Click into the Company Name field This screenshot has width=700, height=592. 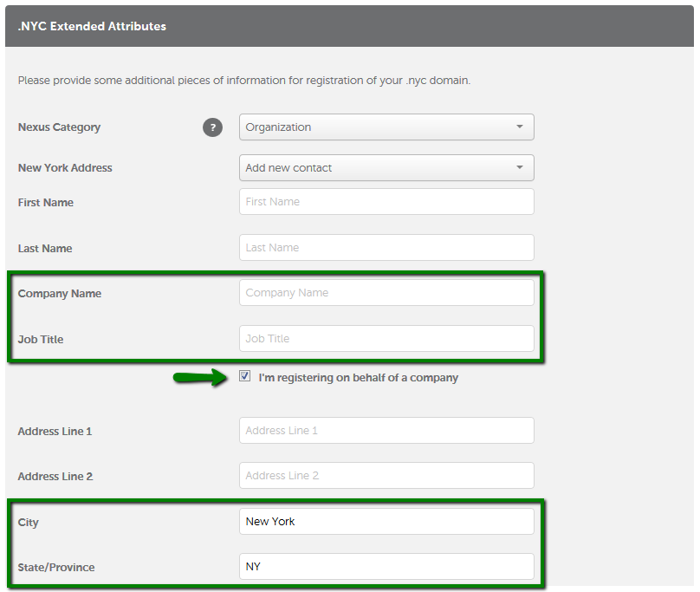click(x=386, y=293)
